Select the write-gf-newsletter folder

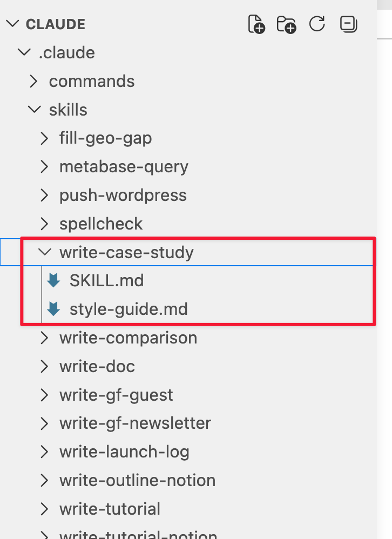(x=136, y=423)
